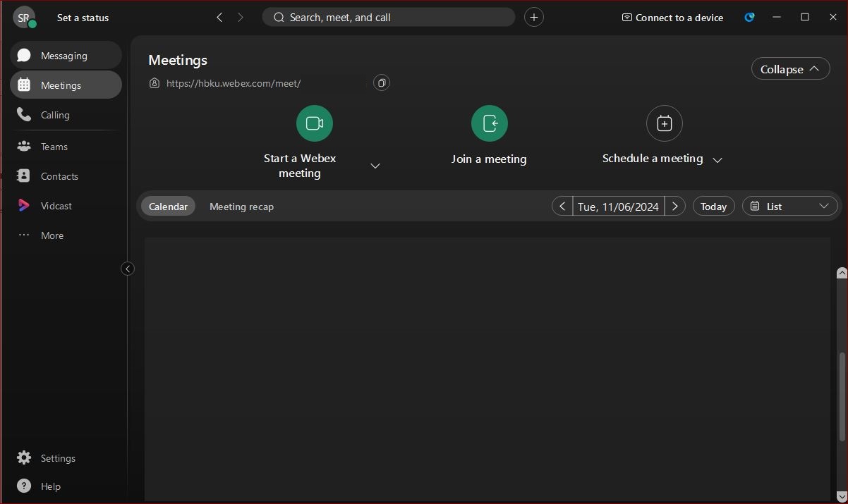This screenshot has height=504, width=848.
Task: Open Calling in the sidebar
Action: (66, 114)
